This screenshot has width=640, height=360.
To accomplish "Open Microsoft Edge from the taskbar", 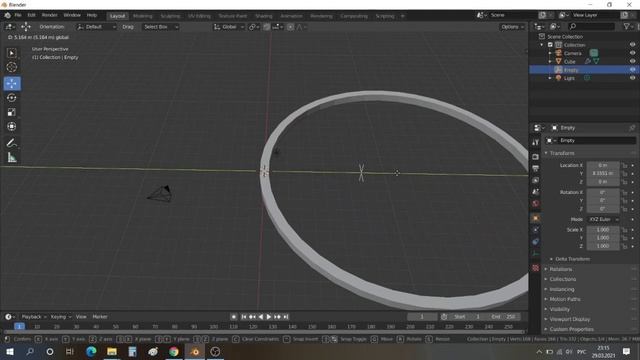I will point(91,351).
